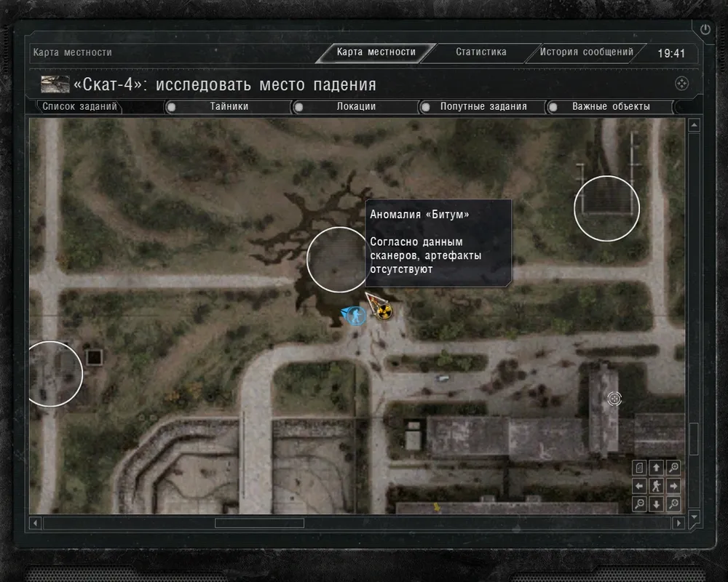Click the anomaly circle at map's left edge
Screen dimensions: 728x582
[55, 374]
